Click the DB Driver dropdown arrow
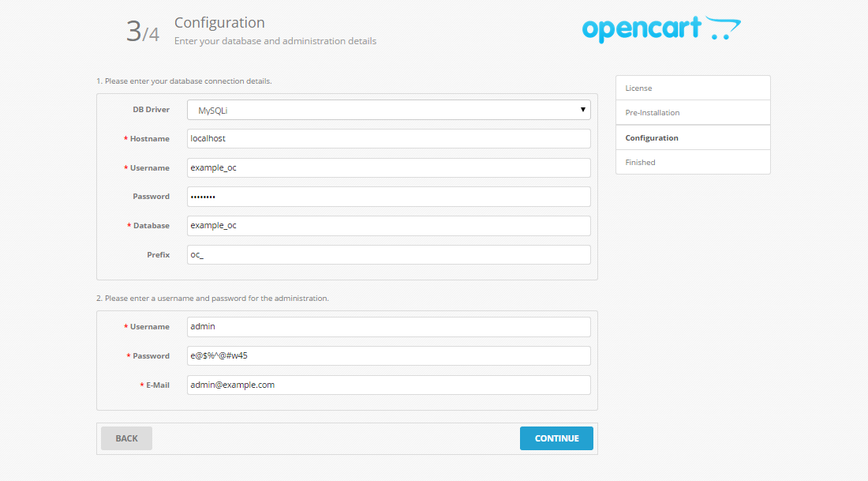Screen dimensions: 868x481 [582, 109]
